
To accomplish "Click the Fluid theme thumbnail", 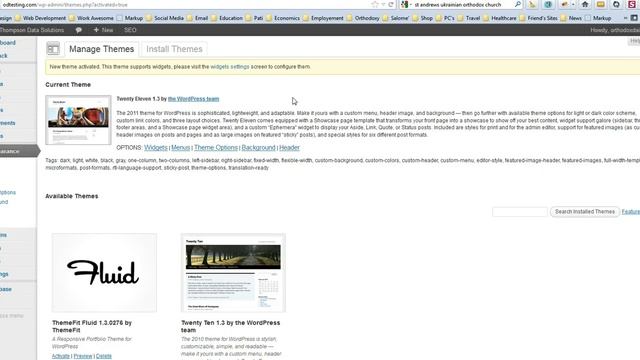I will point(104,273).
